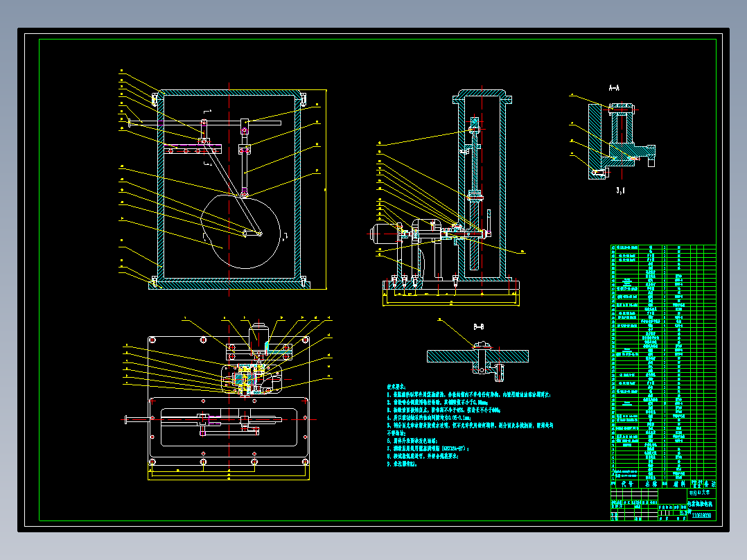Click the "代号" column header in parts list
747x560 pixels.
pyautogui.click(x=627, y=484)
